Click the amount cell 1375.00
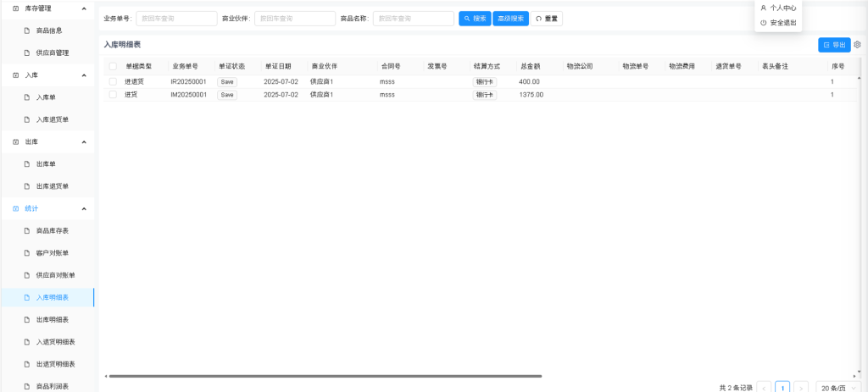Viewport: 868px width, 392px height. coord(531,95)
